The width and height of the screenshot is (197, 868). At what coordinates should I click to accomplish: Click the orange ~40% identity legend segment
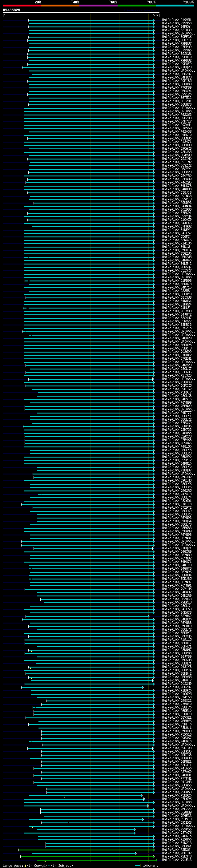60,6
